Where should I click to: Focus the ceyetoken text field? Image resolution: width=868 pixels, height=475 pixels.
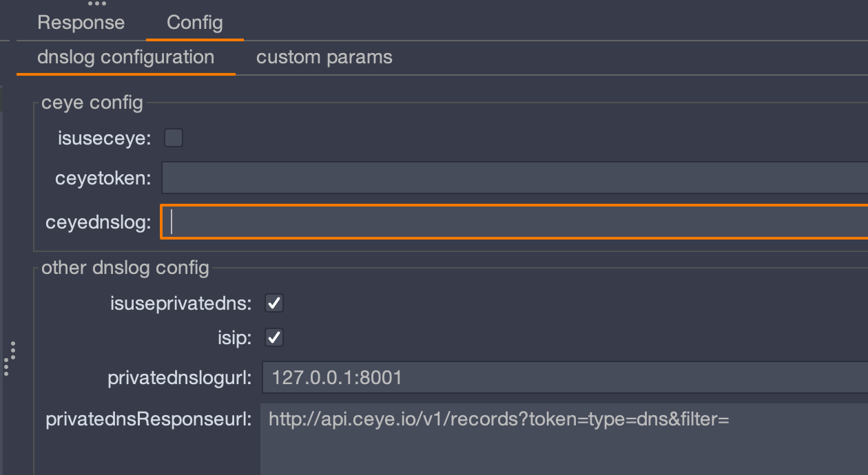pos(515,178)
